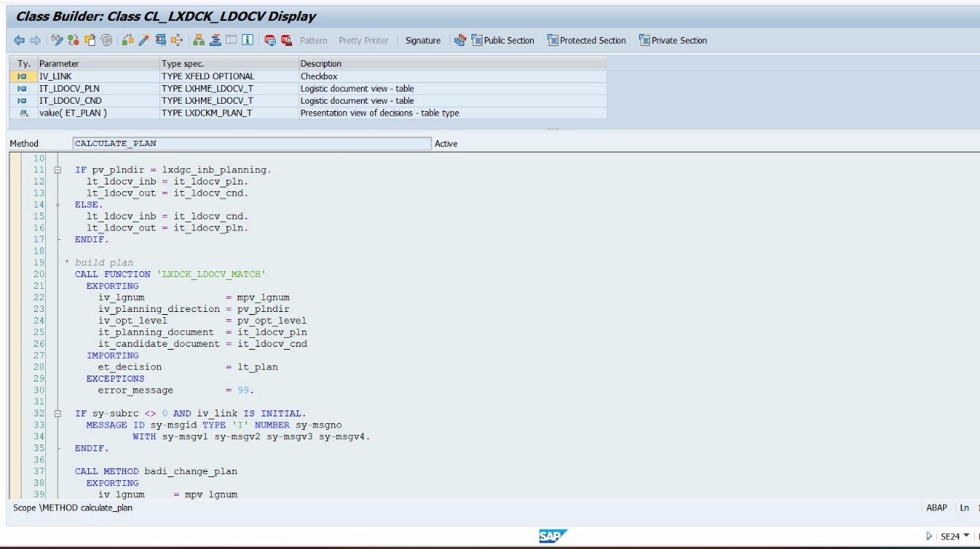Click the CALCULATE_PLAN method name field
980x549 pixels.
point(251,144)
